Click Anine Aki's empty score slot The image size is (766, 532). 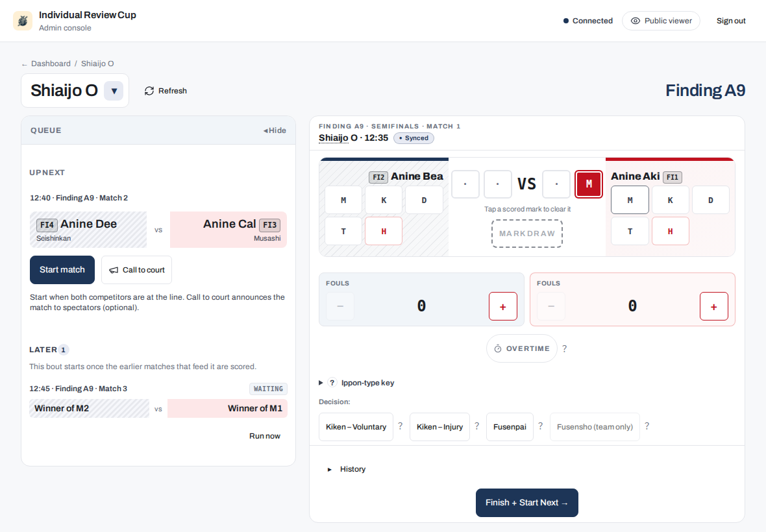pyautogui.click(x=556, y=184)
